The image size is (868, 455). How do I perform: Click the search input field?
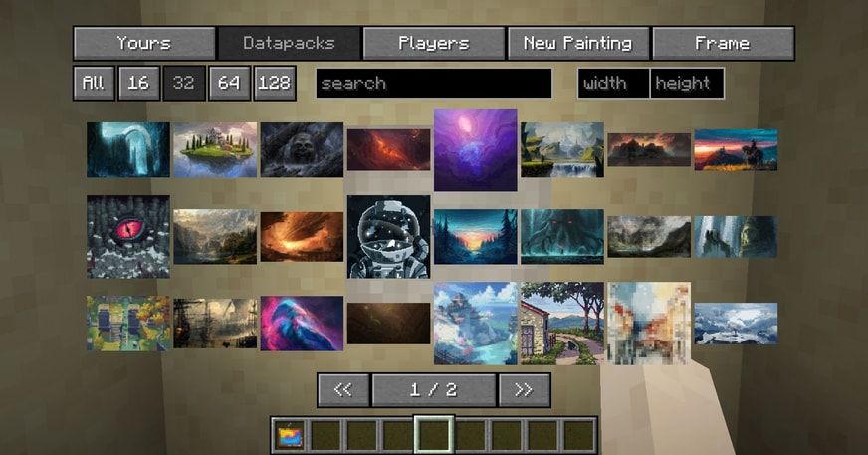coord(433,84)
